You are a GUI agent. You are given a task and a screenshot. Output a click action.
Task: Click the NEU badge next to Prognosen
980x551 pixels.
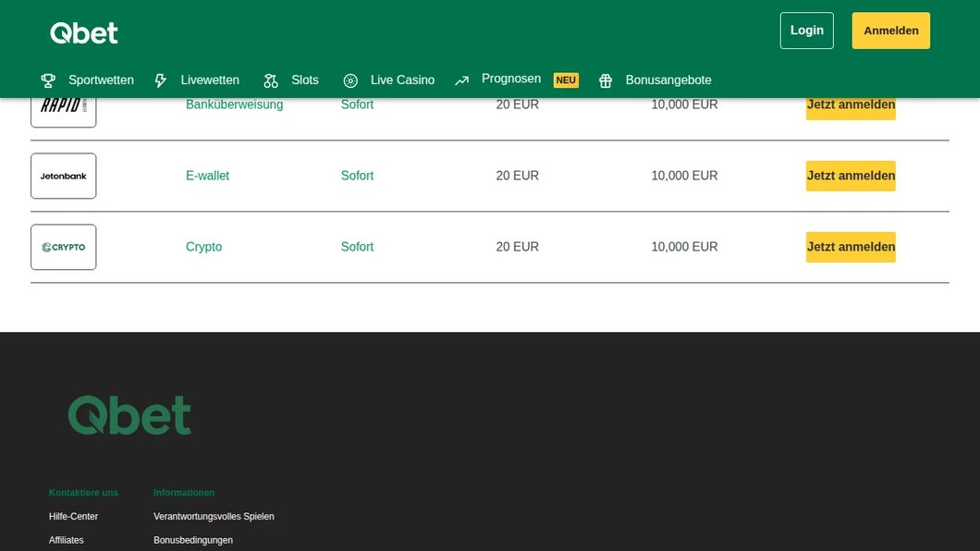pos(566,80)
